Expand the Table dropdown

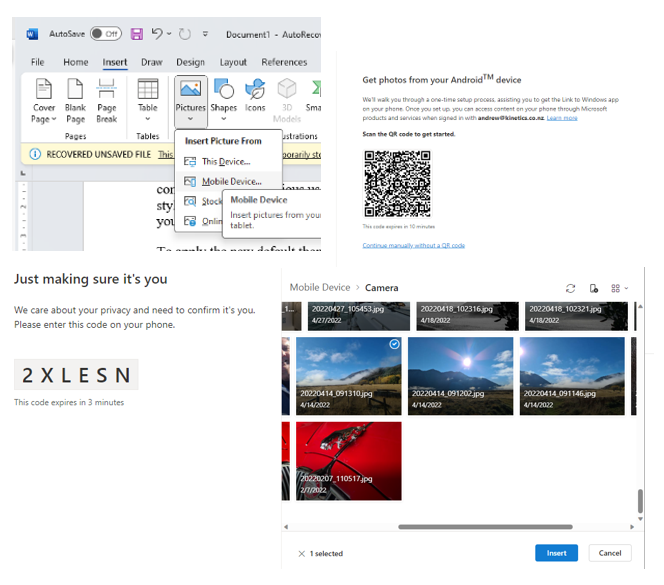148,118
